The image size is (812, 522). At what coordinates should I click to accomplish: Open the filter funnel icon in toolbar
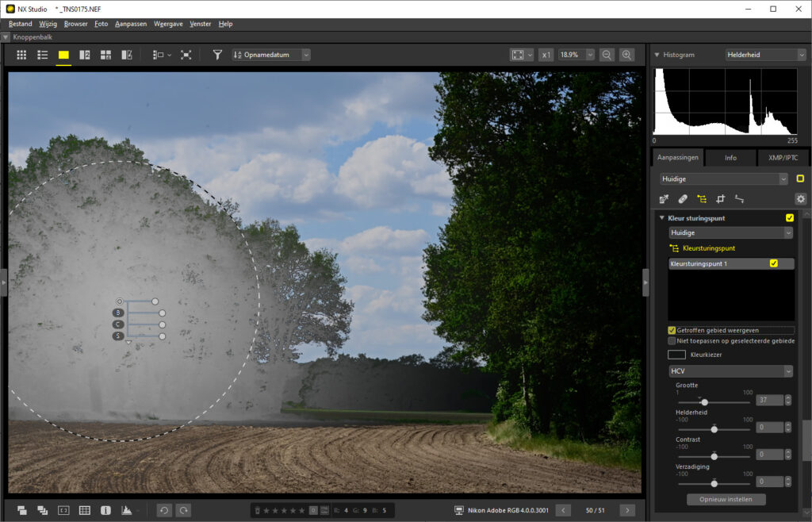(x=217, y=55)
